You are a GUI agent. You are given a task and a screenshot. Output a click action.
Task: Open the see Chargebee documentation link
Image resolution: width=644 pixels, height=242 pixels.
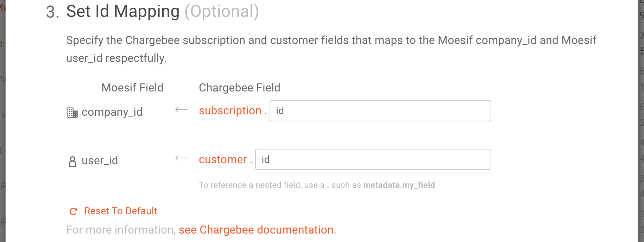257,230
